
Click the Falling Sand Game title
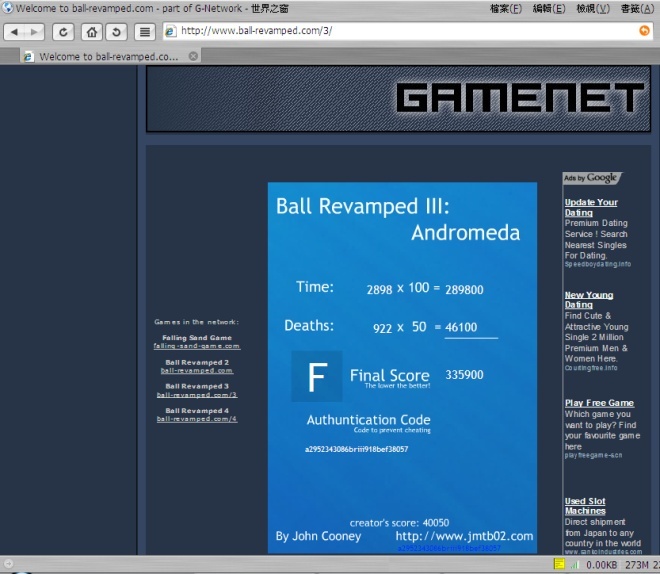point(197,337)
